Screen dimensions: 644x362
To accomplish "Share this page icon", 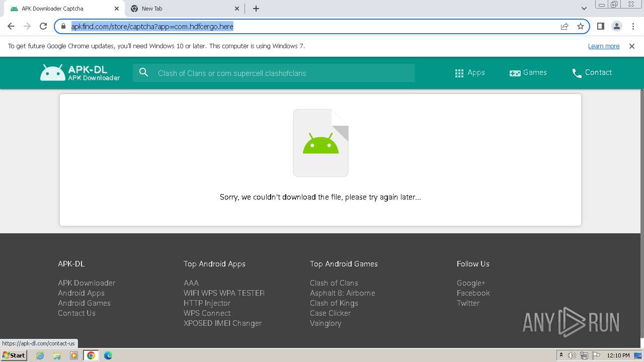I will (565, 26).
